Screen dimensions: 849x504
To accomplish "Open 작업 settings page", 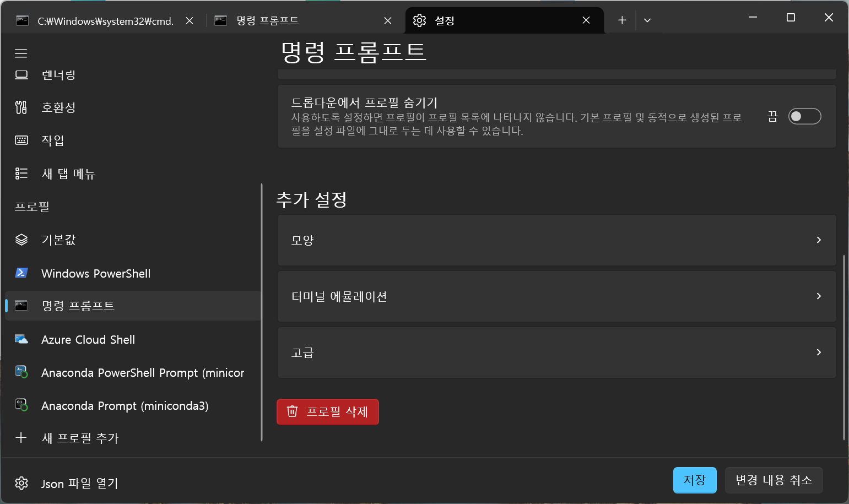I will 132,140.
